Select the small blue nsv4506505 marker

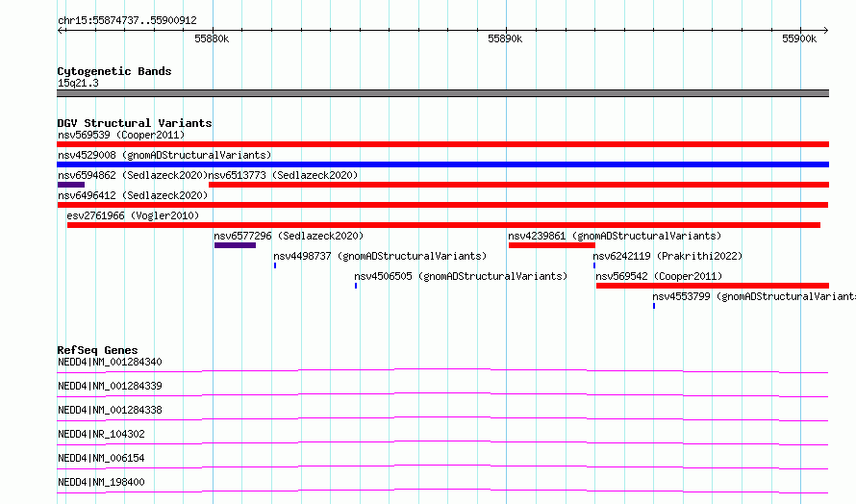pyautogui.click(x=356, y=286)
